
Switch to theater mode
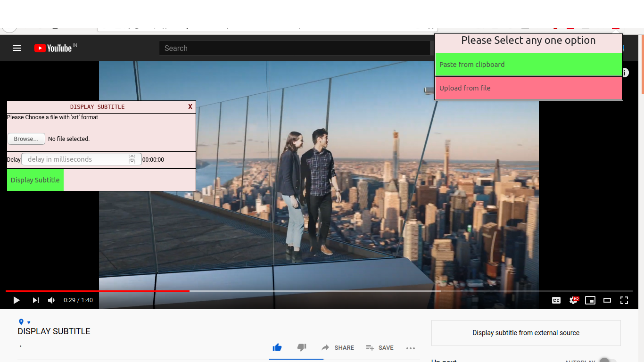[607, 300]
